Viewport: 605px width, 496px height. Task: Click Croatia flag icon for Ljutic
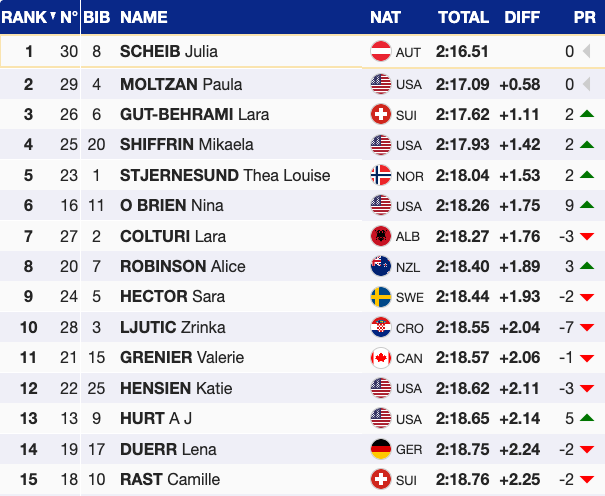click(380, 327)
